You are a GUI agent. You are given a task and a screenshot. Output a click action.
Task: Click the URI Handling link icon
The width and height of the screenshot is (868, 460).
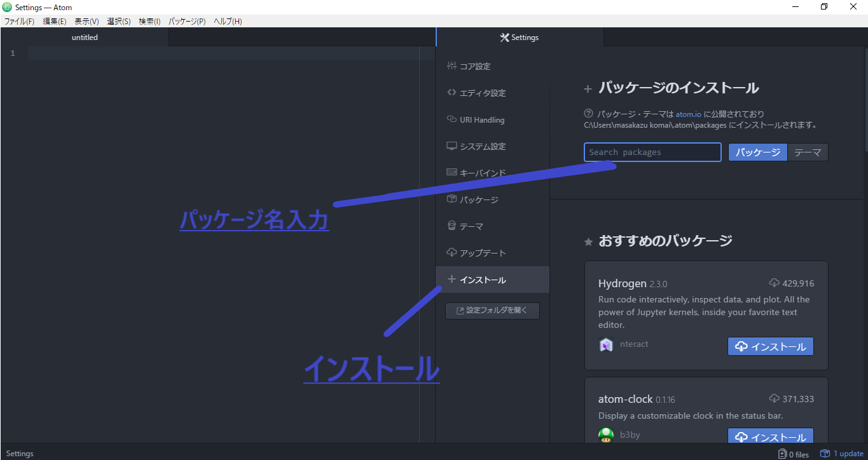[451, 119]
